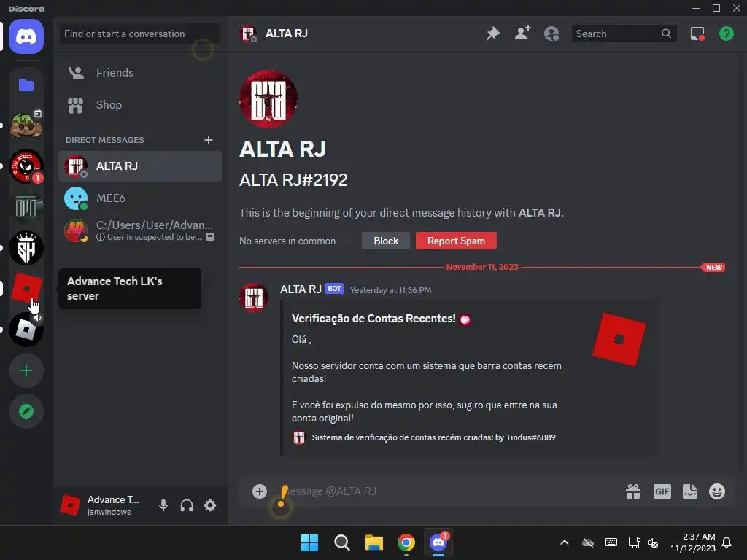This screenshot has width=747, height=560.
Task: Click Create DM plus icon
Action: tap(208, 140)
